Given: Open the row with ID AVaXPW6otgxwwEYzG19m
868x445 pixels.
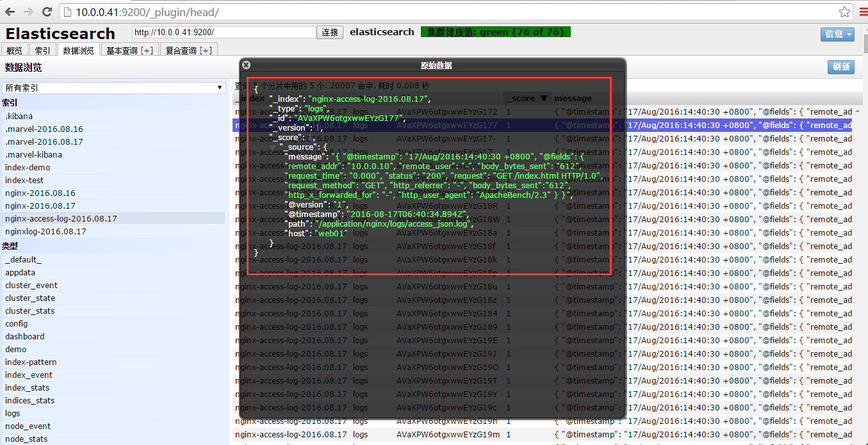Looking at the screenshot, I should [x=543, y=434].
